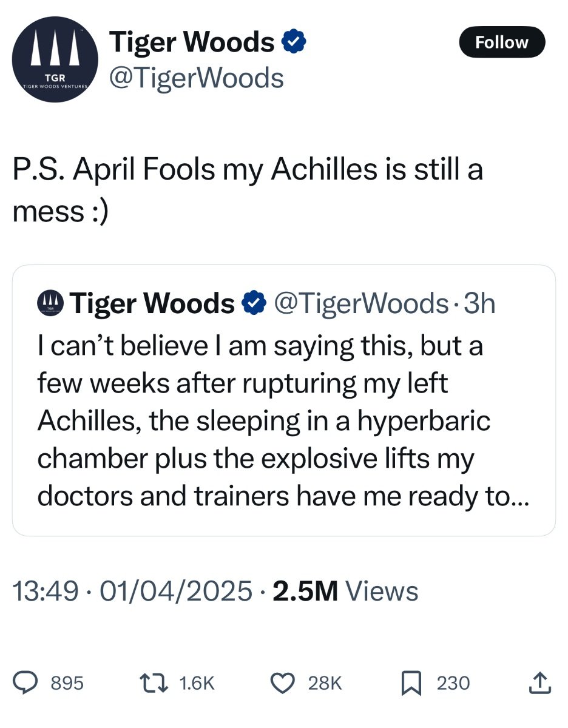Open timestamp 13:49 · 01/04/2025
Image resolution: width=568 pixels, height=728 pixels.
tap(132, 590)
